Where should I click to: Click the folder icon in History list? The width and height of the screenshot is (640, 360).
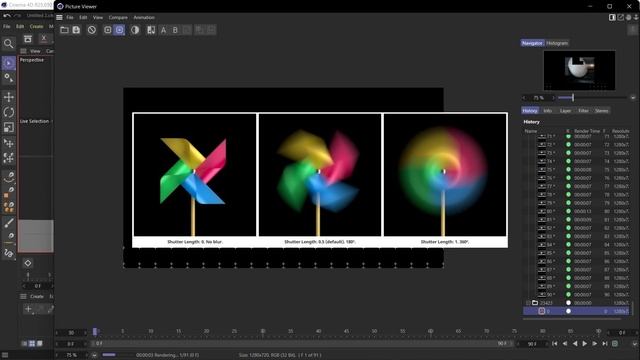click(x=535, y=303)
